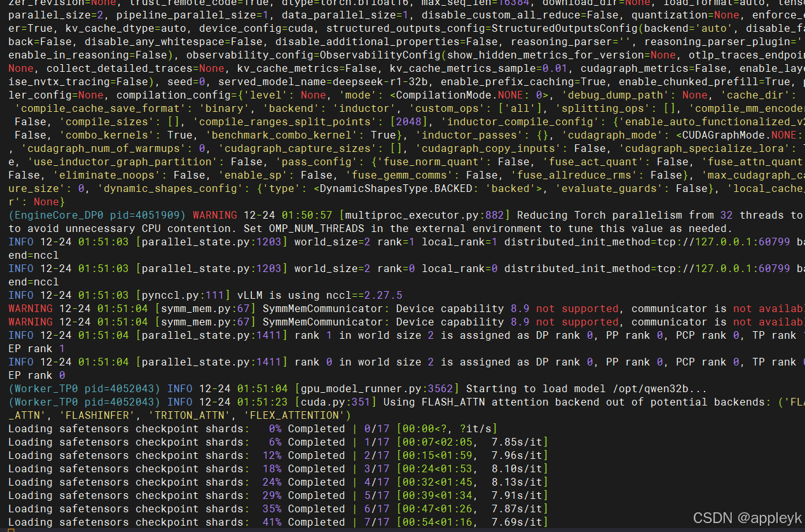Viewport: 805px width, 532px height.
Task: Click 'cudagraph_num_of_warmups' key
Action: point(103,148)
